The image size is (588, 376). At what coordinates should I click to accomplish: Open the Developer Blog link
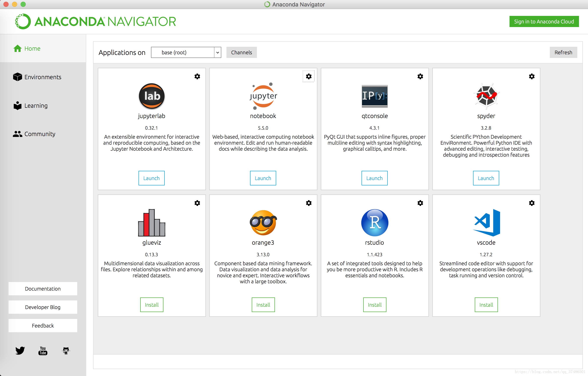click(x=43, y=307)
